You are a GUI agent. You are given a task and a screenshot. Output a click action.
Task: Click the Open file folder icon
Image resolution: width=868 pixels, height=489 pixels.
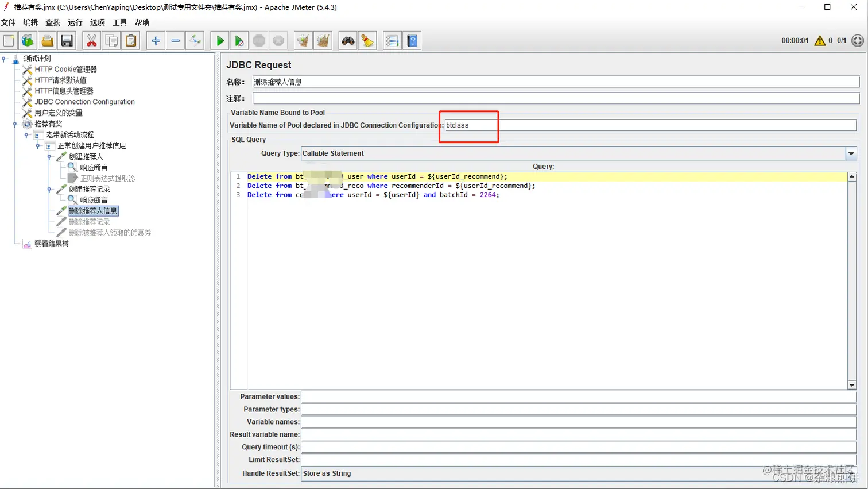tap(47, 41)
